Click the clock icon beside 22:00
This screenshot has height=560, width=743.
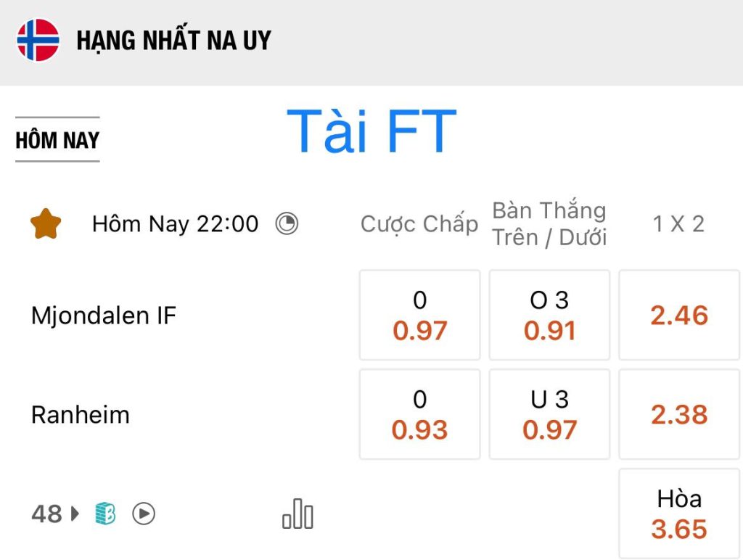[x=287, y=223]
